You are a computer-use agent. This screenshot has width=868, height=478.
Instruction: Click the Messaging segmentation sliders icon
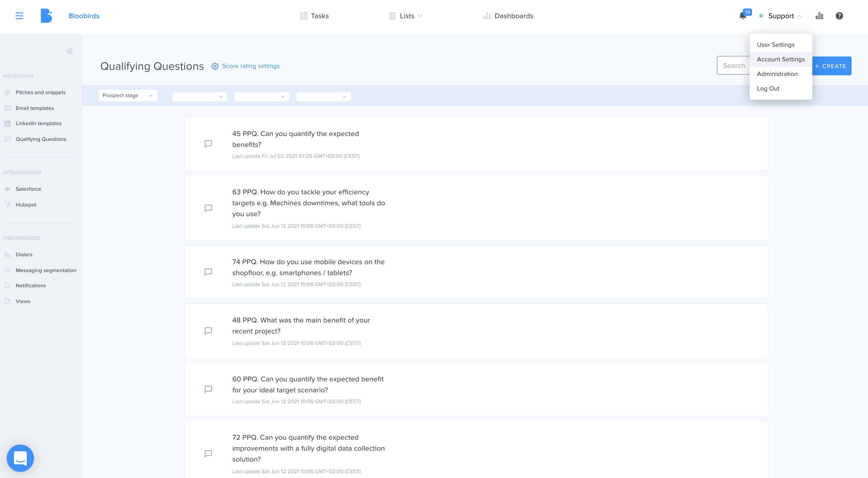tap(7, 270)
